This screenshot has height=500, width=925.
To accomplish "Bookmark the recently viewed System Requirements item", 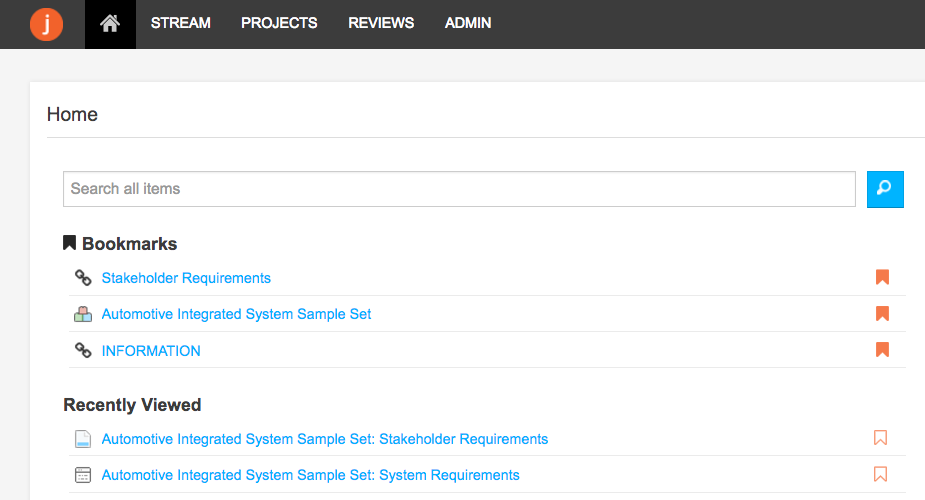I will click(880, 474).
